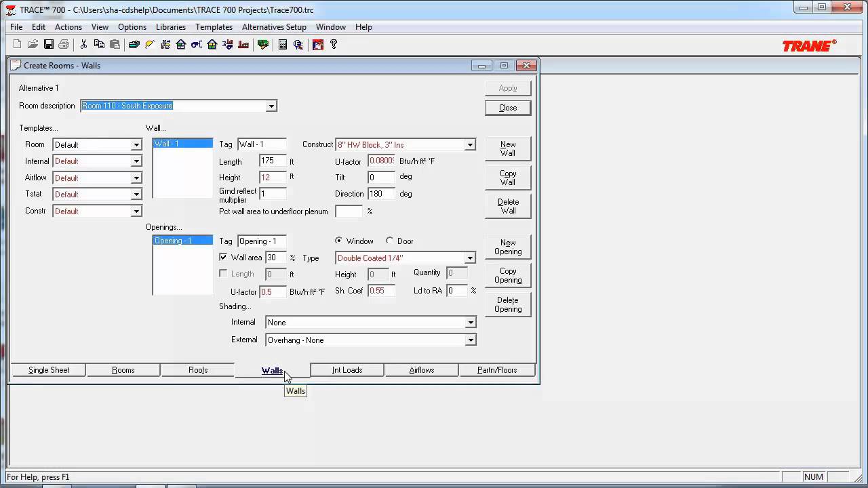Image resolution: width=868 pixels, height=488 pixels.
Task: Open a project using the folder icon
Action: coord(33,44)
